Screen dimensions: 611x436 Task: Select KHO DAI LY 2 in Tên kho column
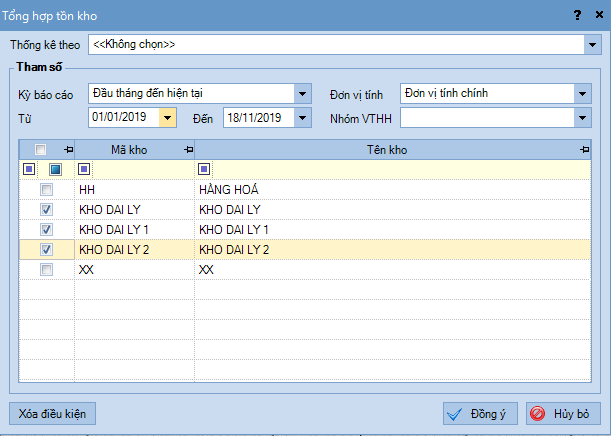tap(393, 249)
